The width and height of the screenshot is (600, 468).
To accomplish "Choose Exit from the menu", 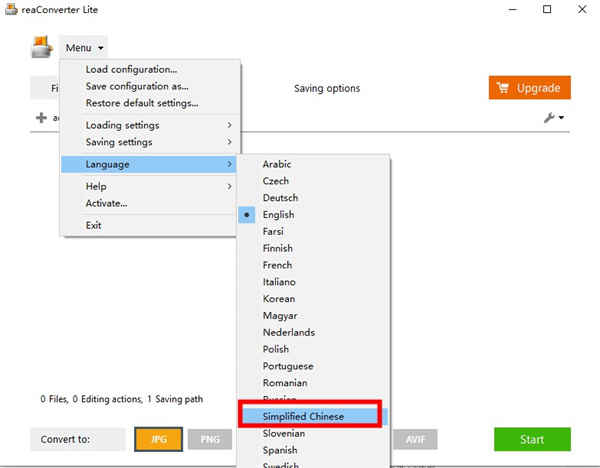I will 149,225.
